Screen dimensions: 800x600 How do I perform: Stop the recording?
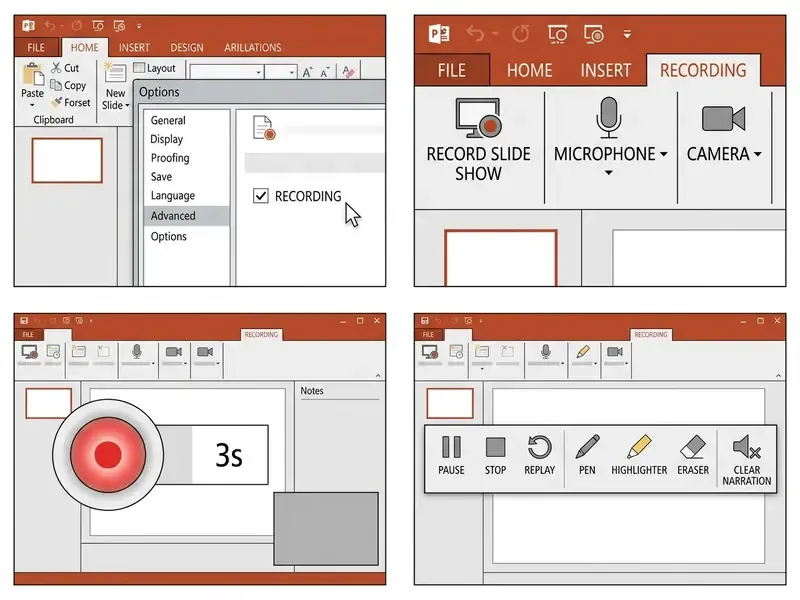point(495,456)
